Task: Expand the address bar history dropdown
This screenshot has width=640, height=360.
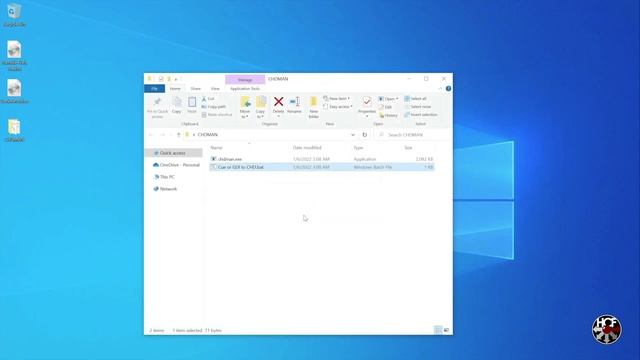Action: (x=353, y=135)
